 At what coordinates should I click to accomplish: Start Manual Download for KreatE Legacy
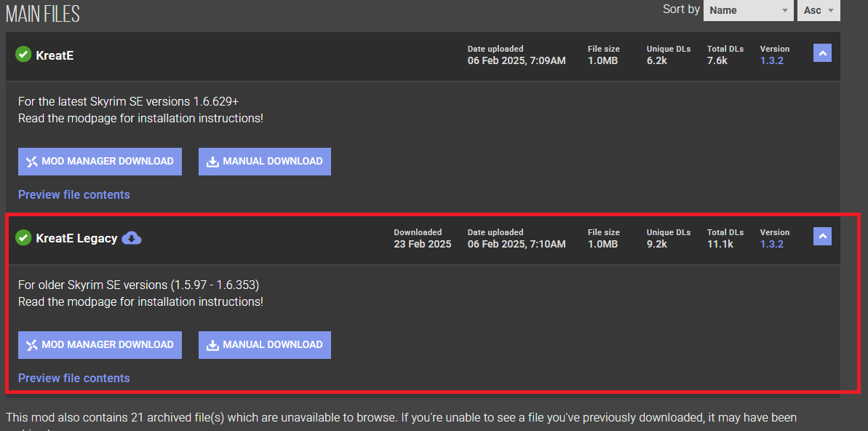tap(265, 344)
